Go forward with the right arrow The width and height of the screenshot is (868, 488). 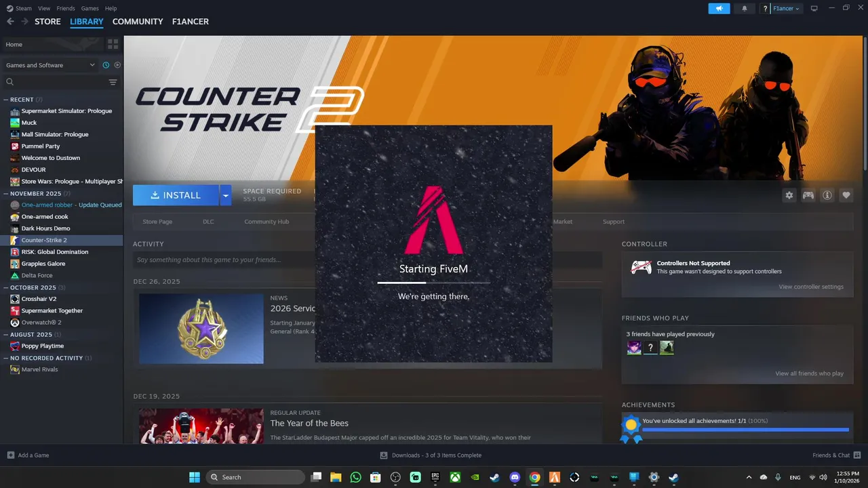25,22
